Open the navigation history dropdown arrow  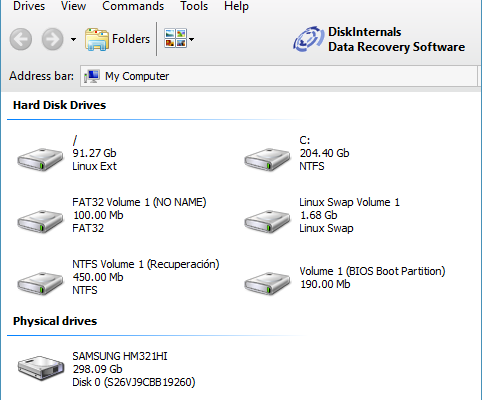click(x=73, y=39)
